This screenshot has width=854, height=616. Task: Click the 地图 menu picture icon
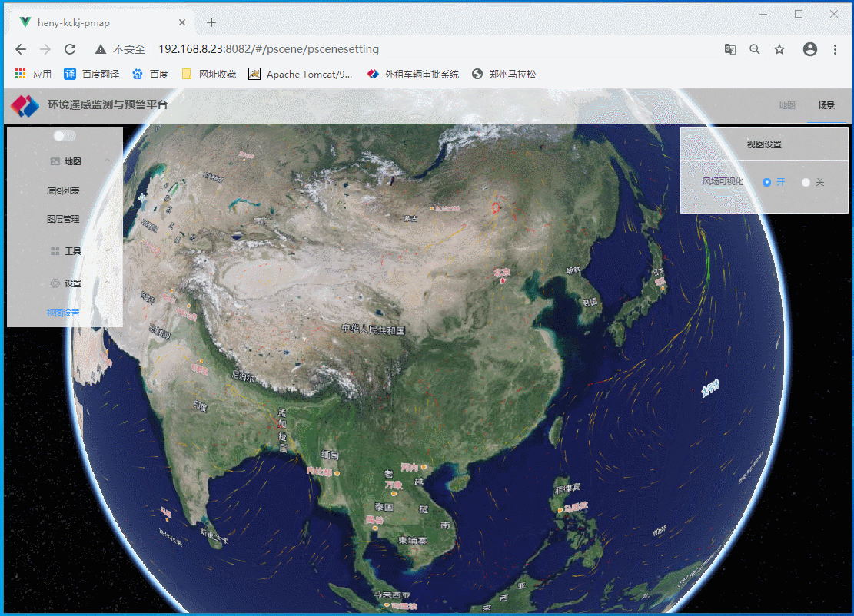coord(55,161)
